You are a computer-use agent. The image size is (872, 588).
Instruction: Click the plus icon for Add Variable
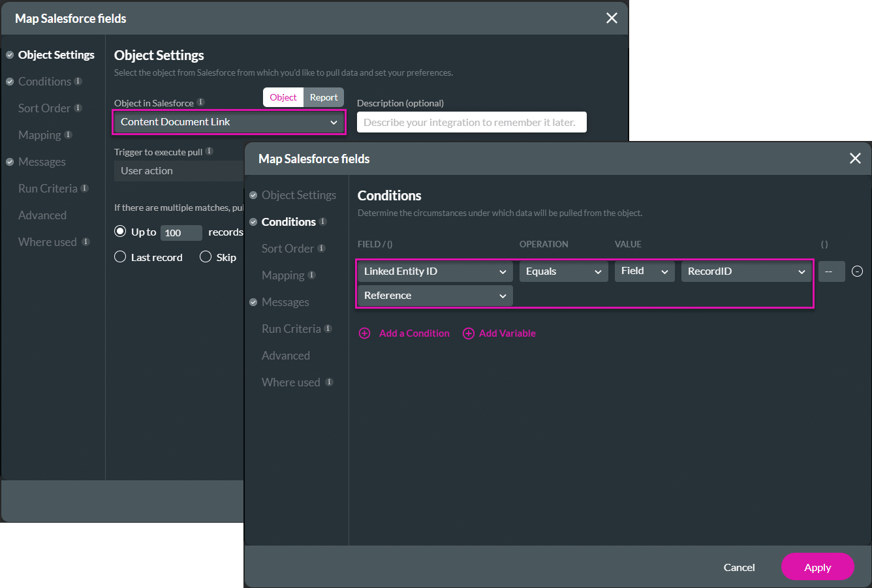(468, 333)
